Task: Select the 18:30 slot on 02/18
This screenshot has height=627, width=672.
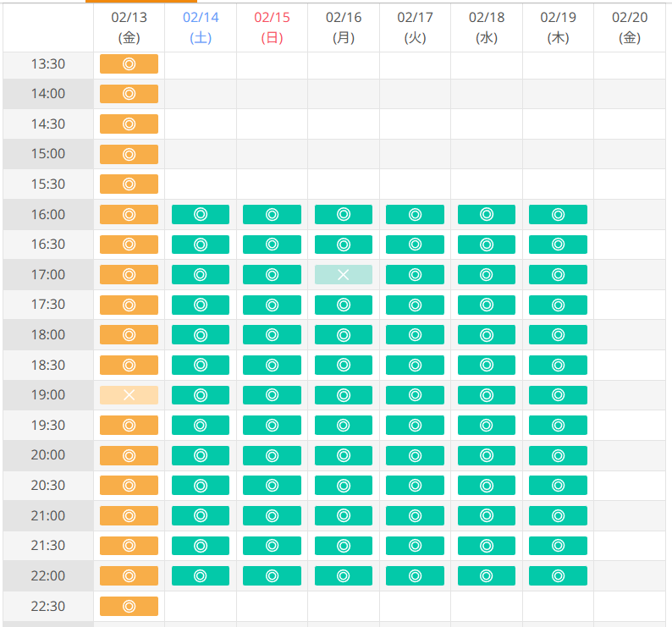Action: pos(487,365)
